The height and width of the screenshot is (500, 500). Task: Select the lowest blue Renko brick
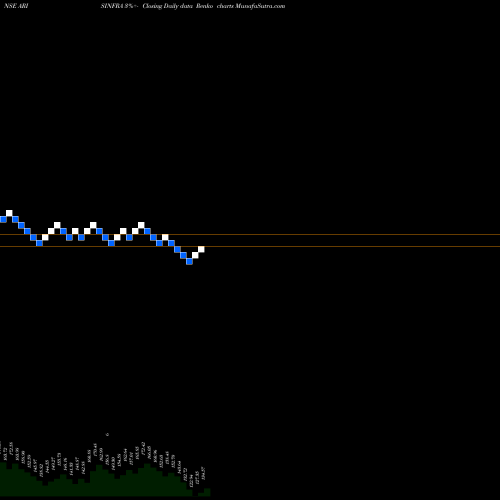[189, 261]
